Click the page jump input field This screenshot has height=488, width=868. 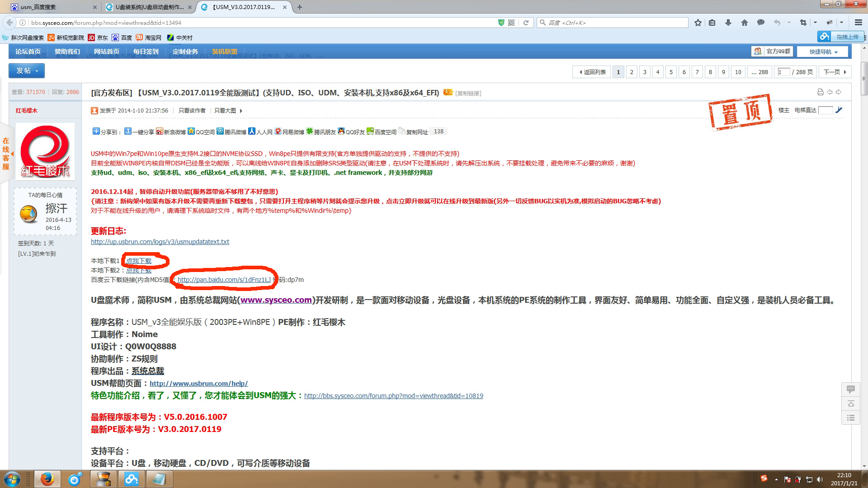click(x=783, y=71)
